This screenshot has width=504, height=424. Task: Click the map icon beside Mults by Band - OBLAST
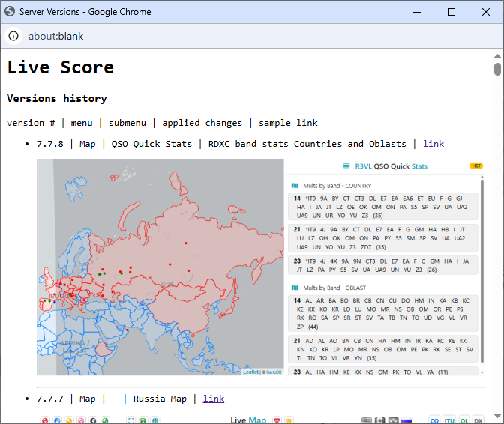[295, 288]
